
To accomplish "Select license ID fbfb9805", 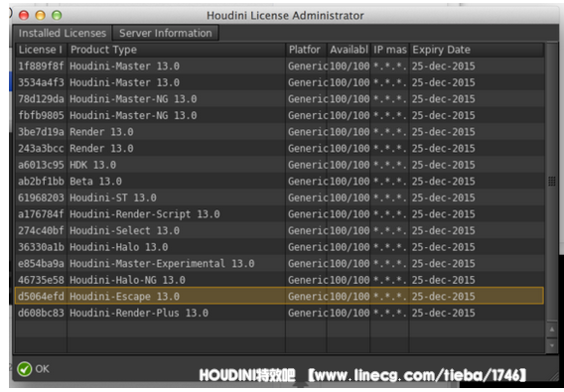I will click(41, 115).
